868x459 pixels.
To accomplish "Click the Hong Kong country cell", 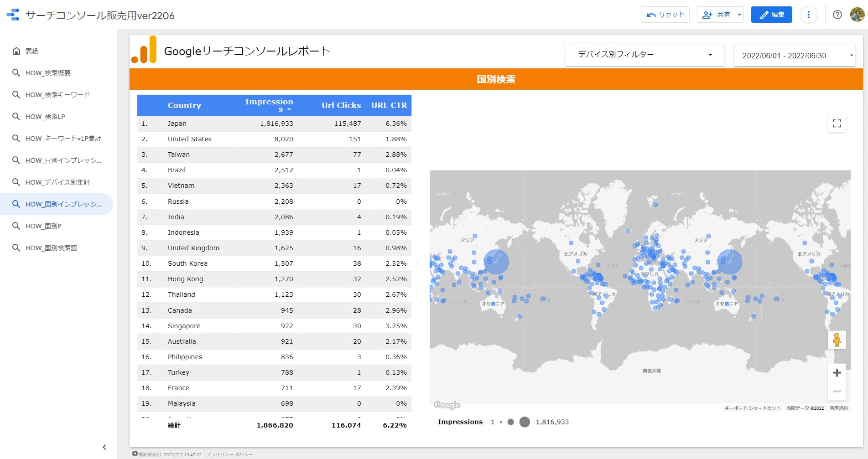I will click(185, 279).
